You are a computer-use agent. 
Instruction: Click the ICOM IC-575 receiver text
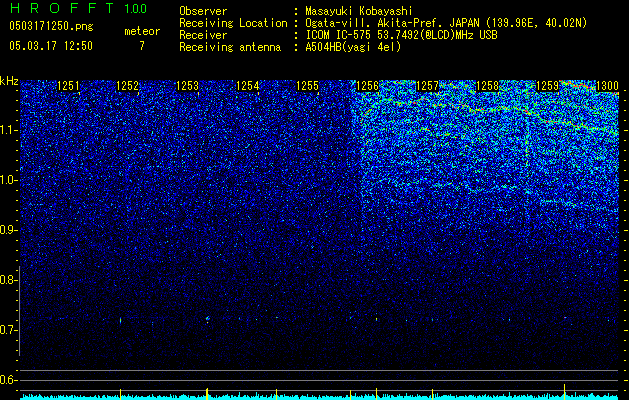401,35
